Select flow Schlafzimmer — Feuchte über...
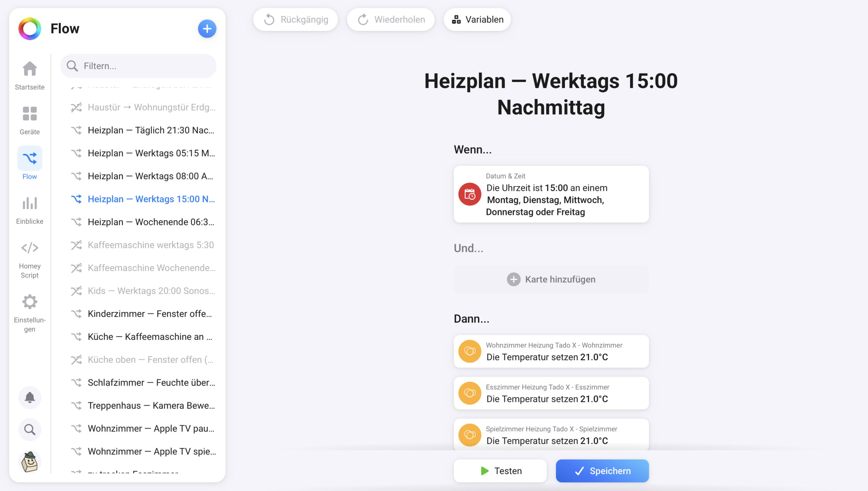Screen dimensions: 868x491 [143, 383]
